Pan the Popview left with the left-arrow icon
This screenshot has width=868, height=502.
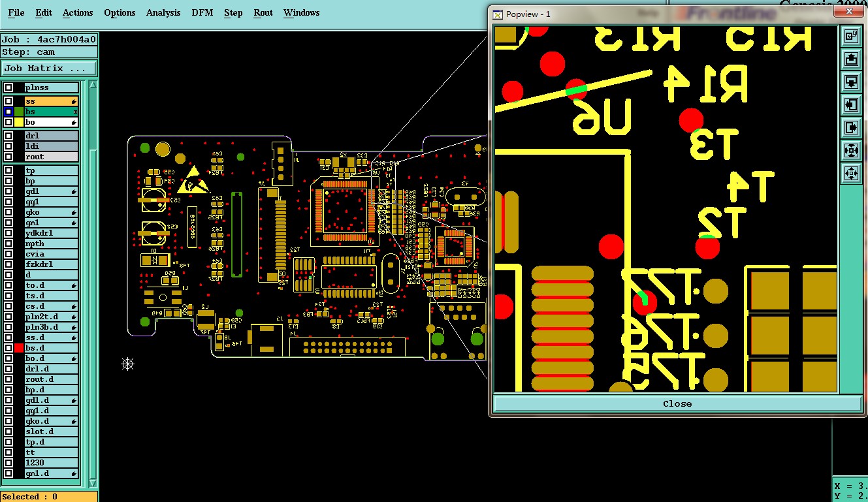(851, 104)
